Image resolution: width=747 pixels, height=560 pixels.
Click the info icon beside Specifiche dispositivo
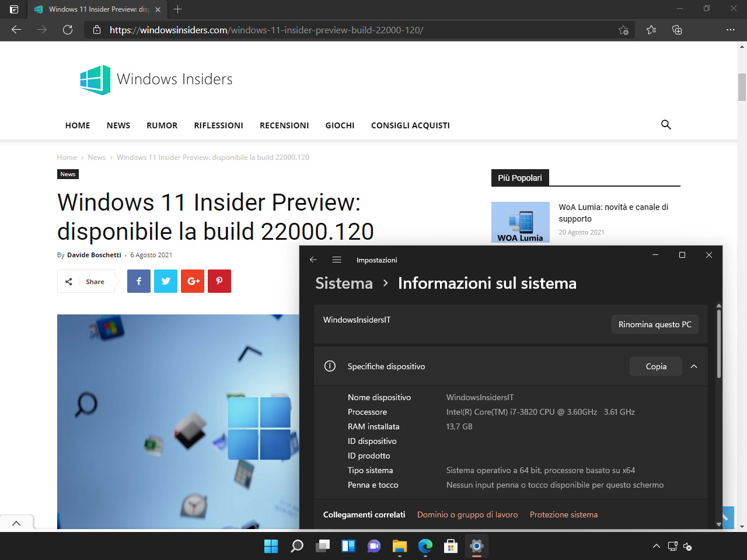pos(330,366)
